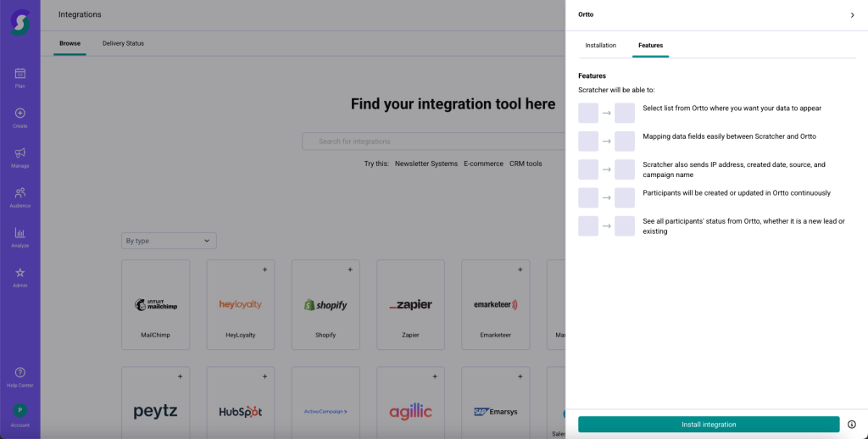Open the Manage megaphone icon

(20, 153)
